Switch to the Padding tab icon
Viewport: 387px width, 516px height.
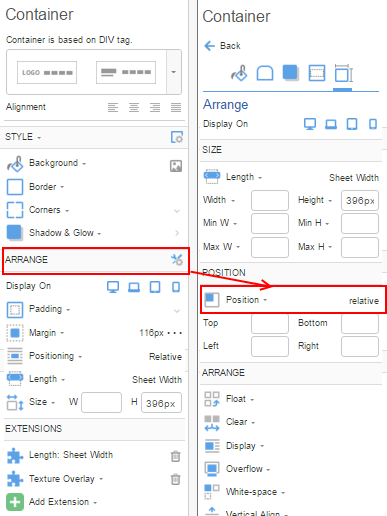pos(317,73)
